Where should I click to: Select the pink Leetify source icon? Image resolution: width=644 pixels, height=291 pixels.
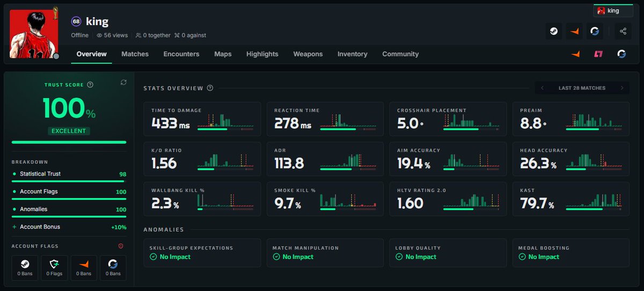598,54
